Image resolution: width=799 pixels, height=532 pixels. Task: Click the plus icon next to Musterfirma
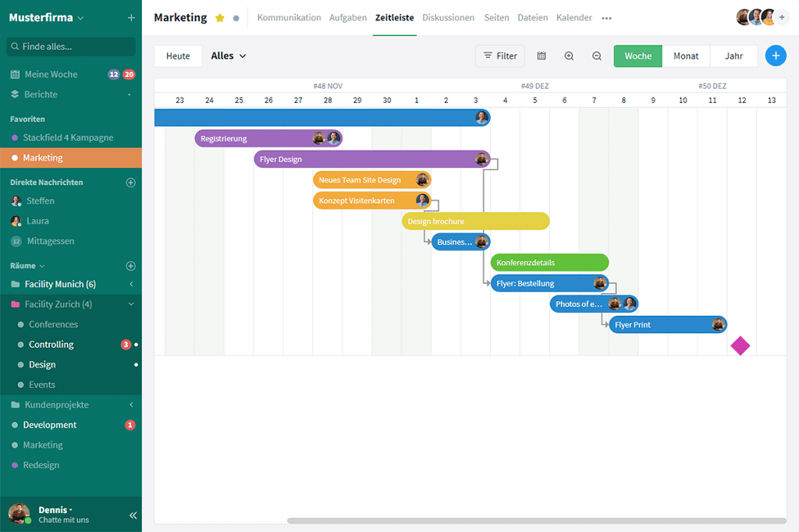(130, 18)
